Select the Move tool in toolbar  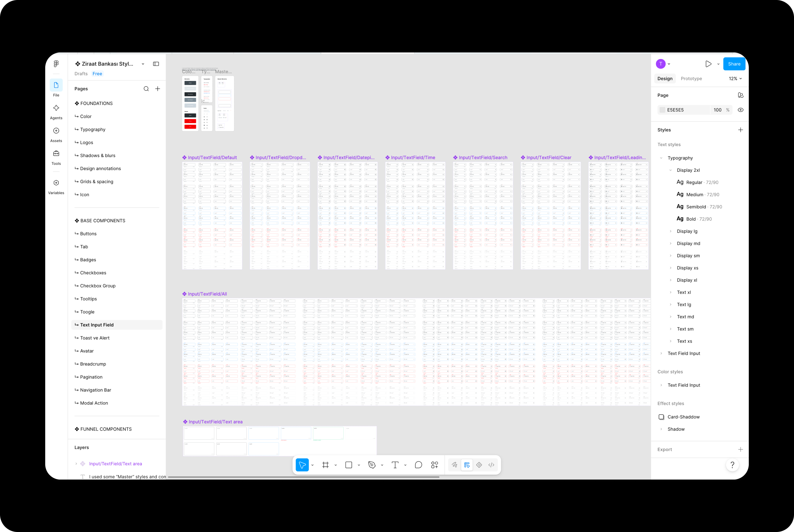(302, 465)
